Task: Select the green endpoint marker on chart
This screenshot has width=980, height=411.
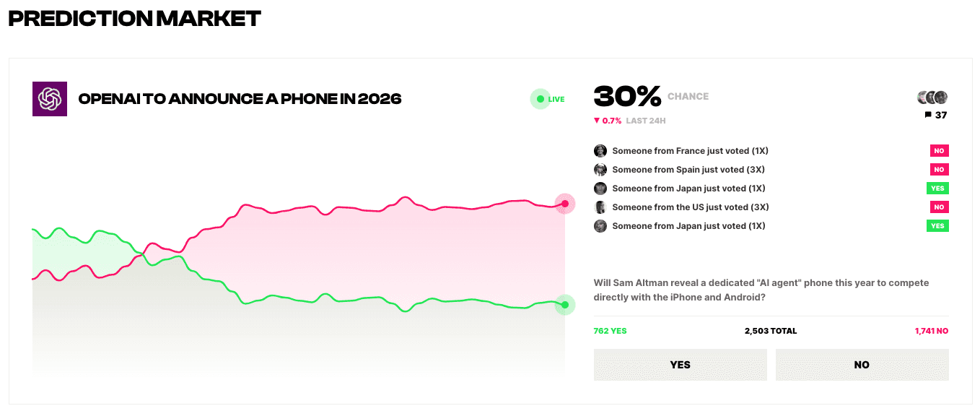Action: click(x=565, y=305)
